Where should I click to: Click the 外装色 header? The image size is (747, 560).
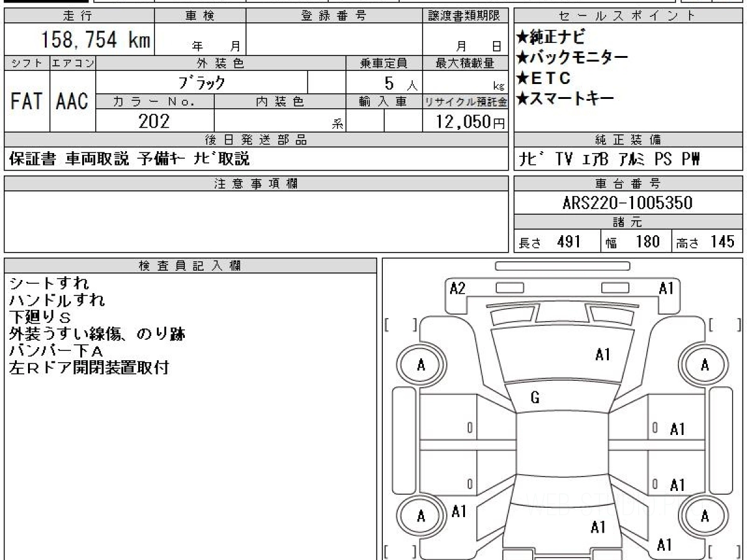tap(221, 63)
